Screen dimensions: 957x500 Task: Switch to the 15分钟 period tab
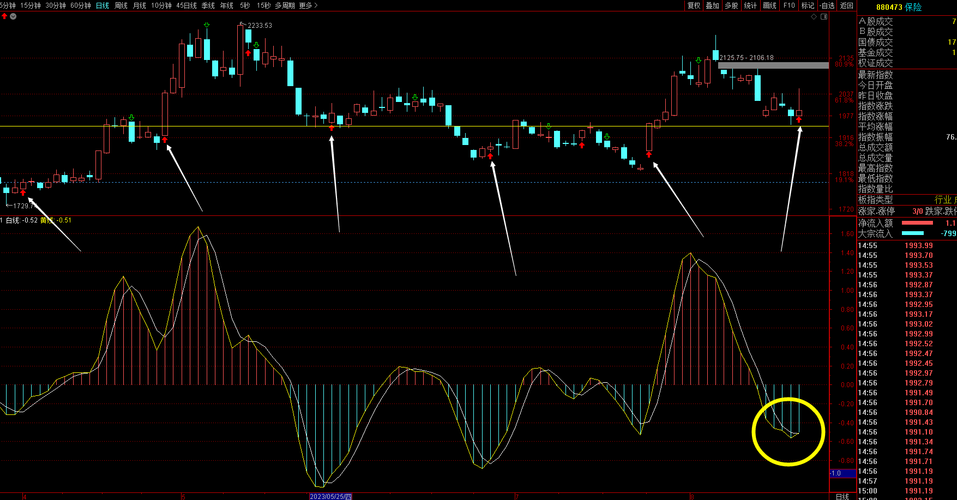31,5
